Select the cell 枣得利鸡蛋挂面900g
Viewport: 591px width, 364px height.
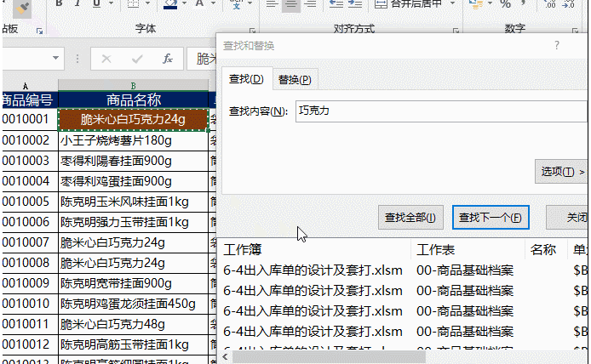point(134,181)
